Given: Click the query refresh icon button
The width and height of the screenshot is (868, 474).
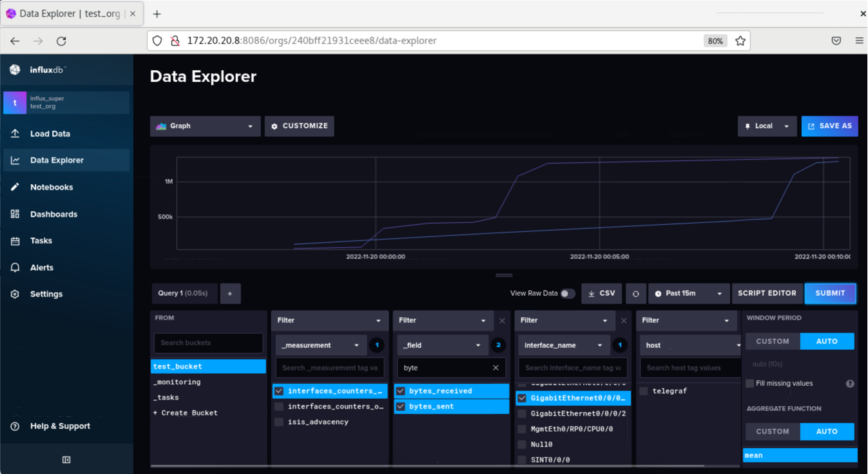Looking at the screenshot, I should (635, 294).
